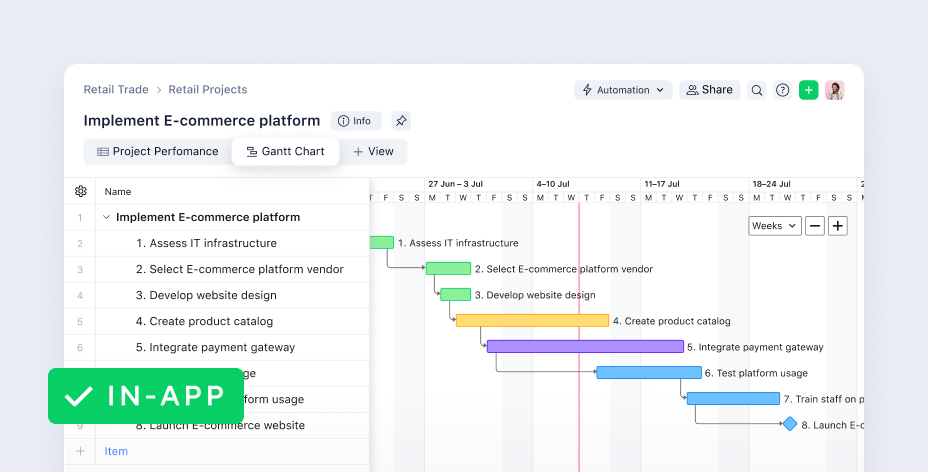The image size is (928, 472).
Task: Open the Info button next to title
Action: [354, 121]
